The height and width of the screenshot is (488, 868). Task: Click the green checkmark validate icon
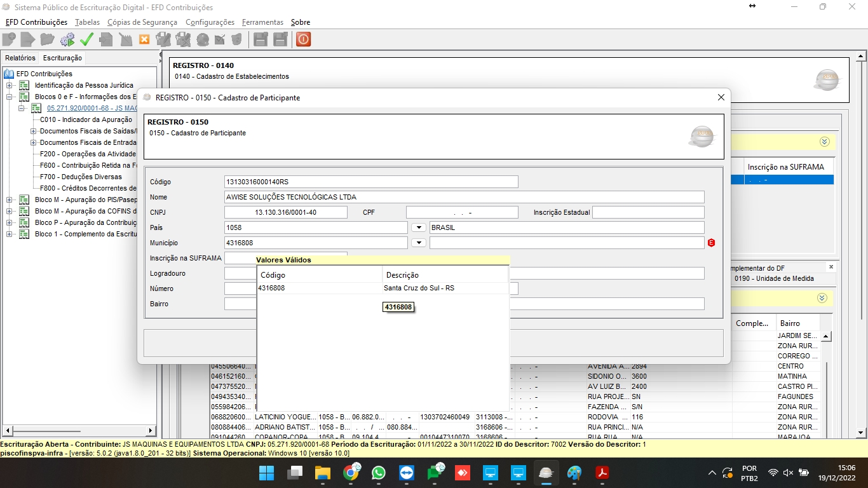point(86,39)
